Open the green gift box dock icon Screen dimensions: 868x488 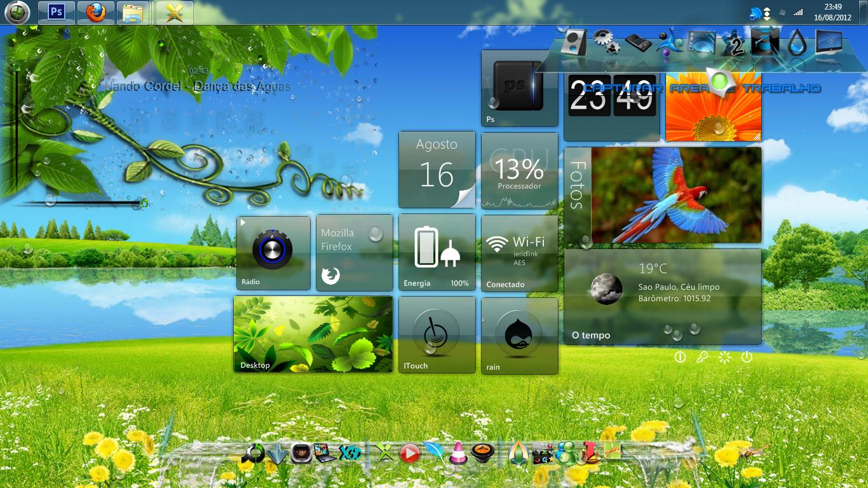[612, 451]
